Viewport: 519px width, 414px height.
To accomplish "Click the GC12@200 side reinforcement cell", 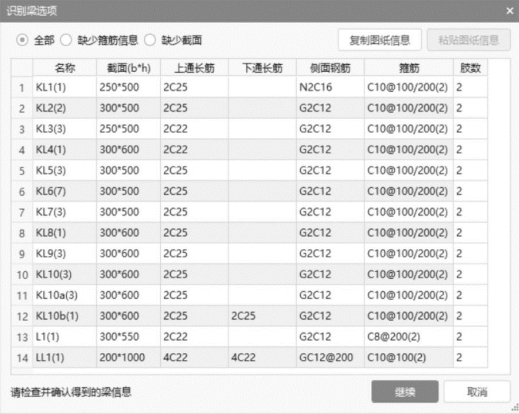I will pos(330,358).
